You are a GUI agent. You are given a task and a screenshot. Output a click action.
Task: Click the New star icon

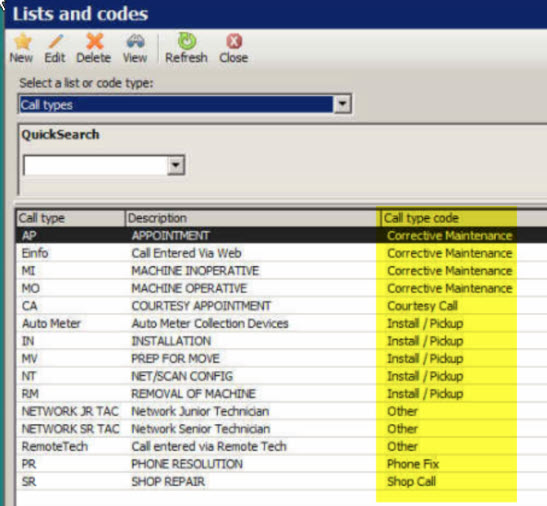pos(22,42)
